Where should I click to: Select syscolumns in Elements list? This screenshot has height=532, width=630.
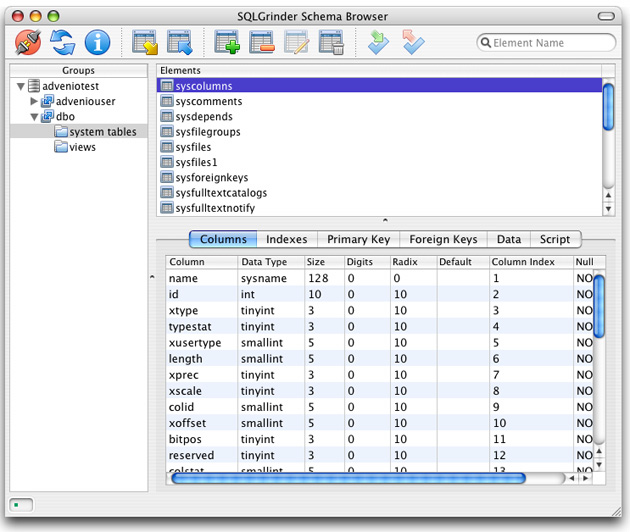pos(379,86)
